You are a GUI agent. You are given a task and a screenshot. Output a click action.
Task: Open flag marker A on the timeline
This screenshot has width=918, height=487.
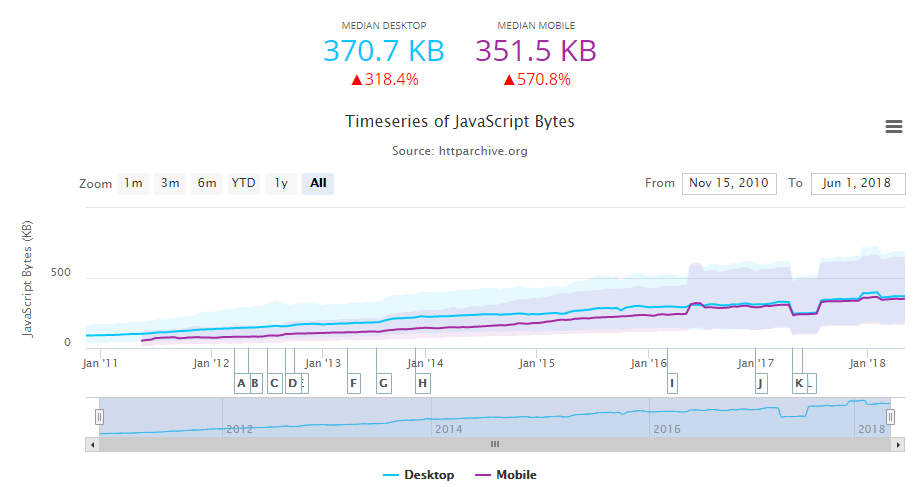pyautogui.click(x=241, y=383)
